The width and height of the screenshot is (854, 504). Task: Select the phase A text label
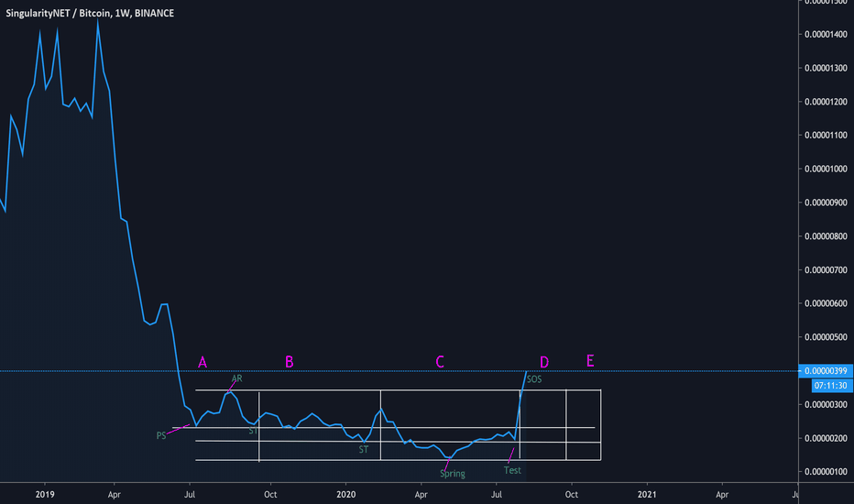click(x=203, y=362)
